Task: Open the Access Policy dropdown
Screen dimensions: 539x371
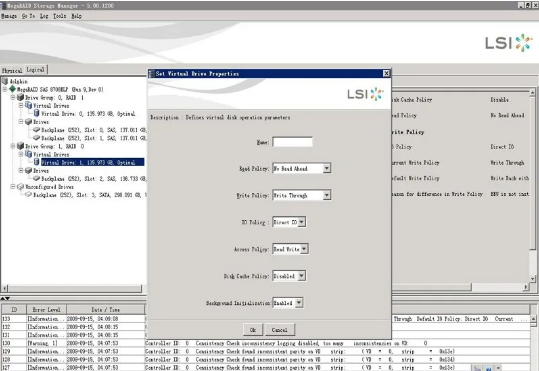Action: (304, 249)
